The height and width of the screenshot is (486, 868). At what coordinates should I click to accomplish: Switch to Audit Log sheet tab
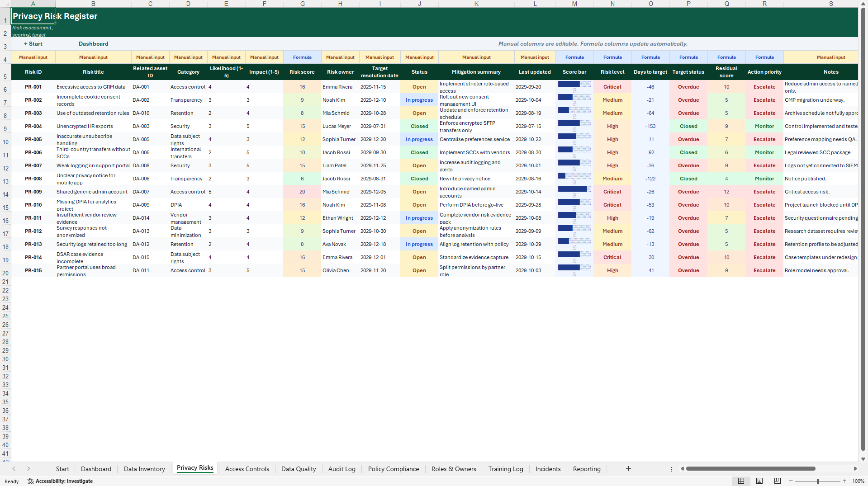[342, 469]
